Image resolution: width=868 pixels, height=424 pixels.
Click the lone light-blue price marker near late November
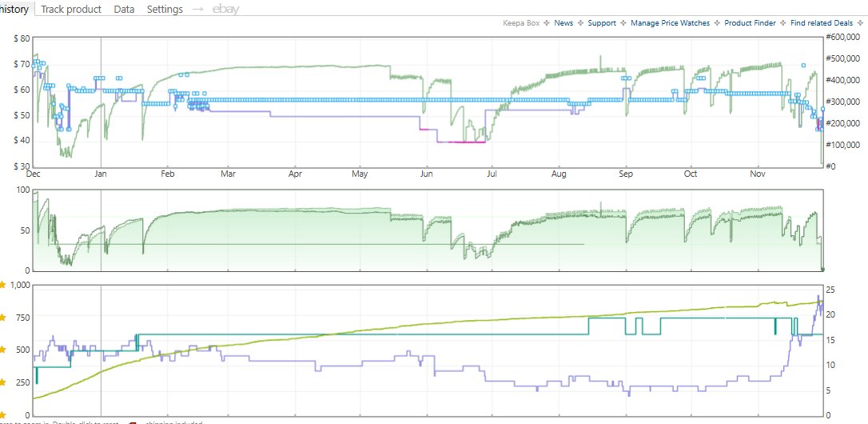[803, 66]
